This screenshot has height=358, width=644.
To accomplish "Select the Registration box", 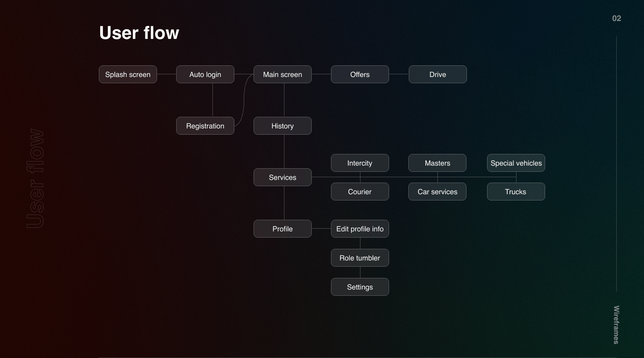I will pos(205,126).
